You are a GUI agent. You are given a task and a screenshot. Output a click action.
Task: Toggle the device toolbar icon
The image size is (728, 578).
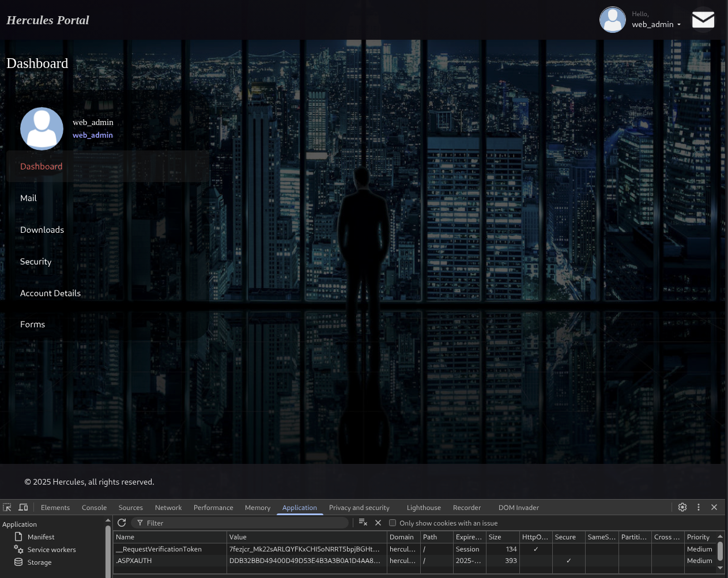[x=23, y=508]
